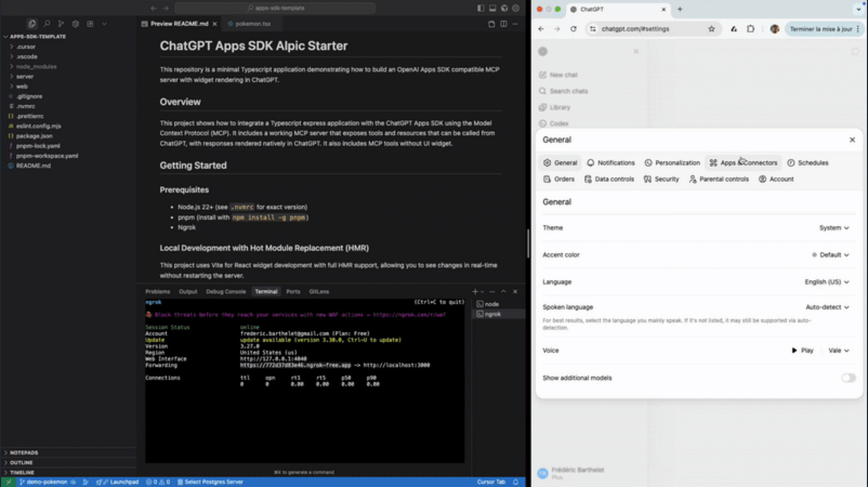Expand the TIMELINE section in Cursor sidebar
The height and width of the screenshot is (487, 868).
tap(21, 472)
